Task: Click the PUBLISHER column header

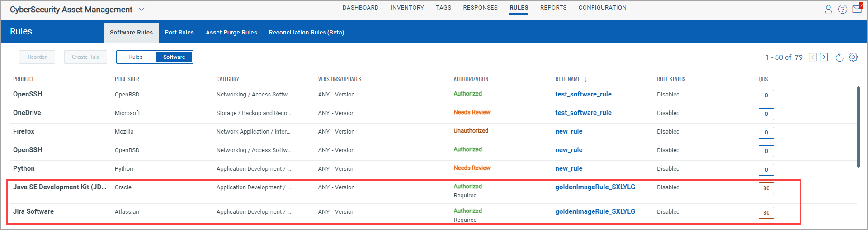Action: [x=127, y=79]
